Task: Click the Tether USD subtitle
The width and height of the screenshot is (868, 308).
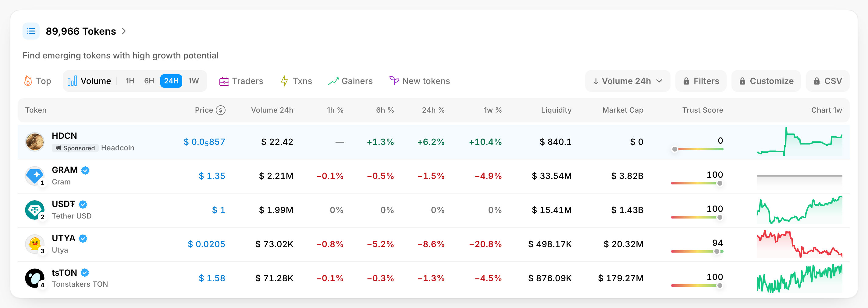Action: tap(72, 216)
